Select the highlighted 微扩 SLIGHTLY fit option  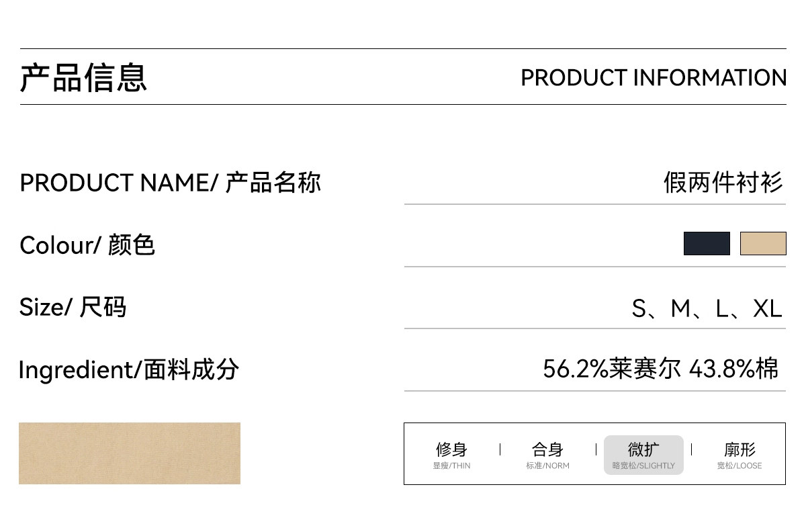(x=643, y=455)
